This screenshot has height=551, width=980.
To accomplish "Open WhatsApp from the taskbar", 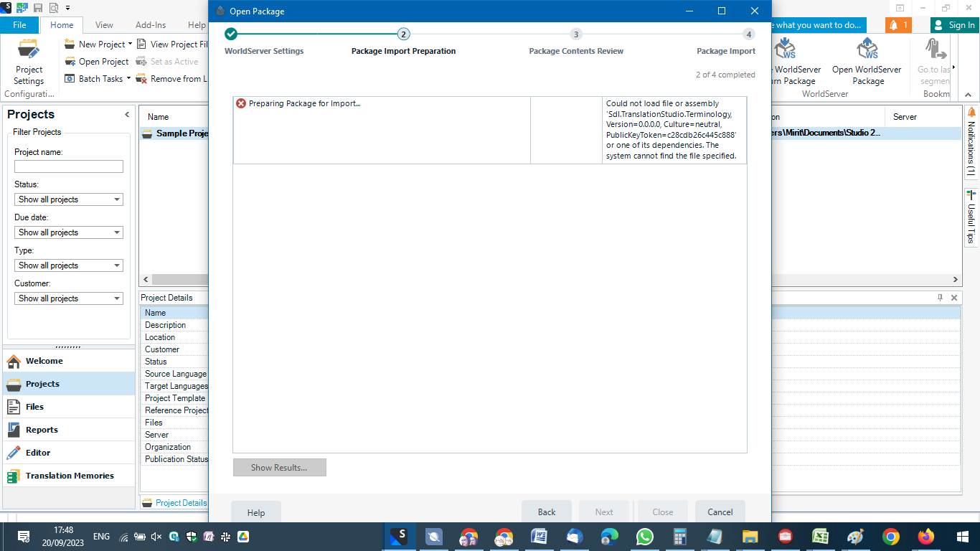I will click(644, 536).
